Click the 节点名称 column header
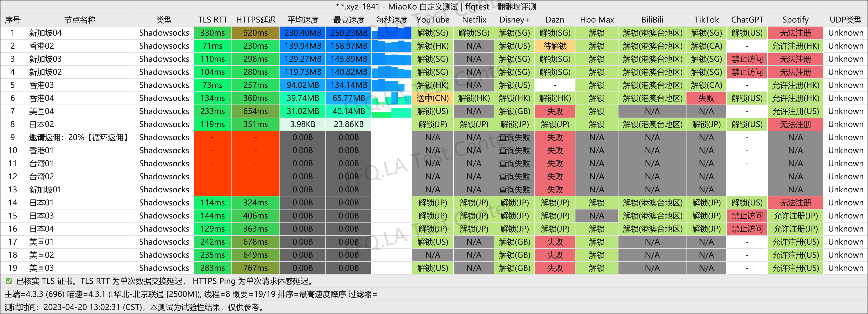The width and height of the screenshot is (868, 314). click(x=80, y=20)
